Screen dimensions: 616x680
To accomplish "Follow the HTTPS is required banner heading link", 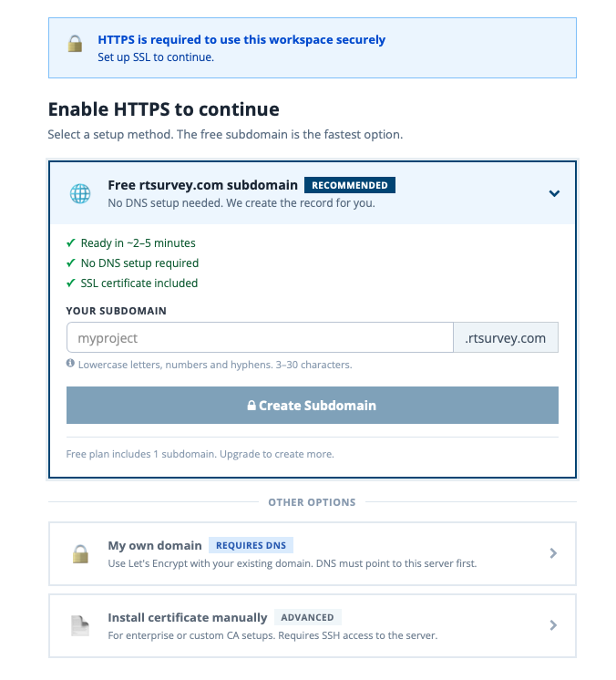I will click(x=241, y=40).
